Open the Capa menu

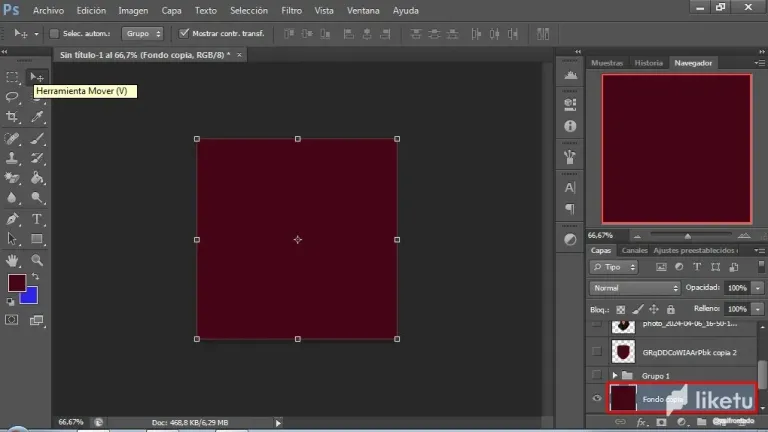tap(171, 10)
